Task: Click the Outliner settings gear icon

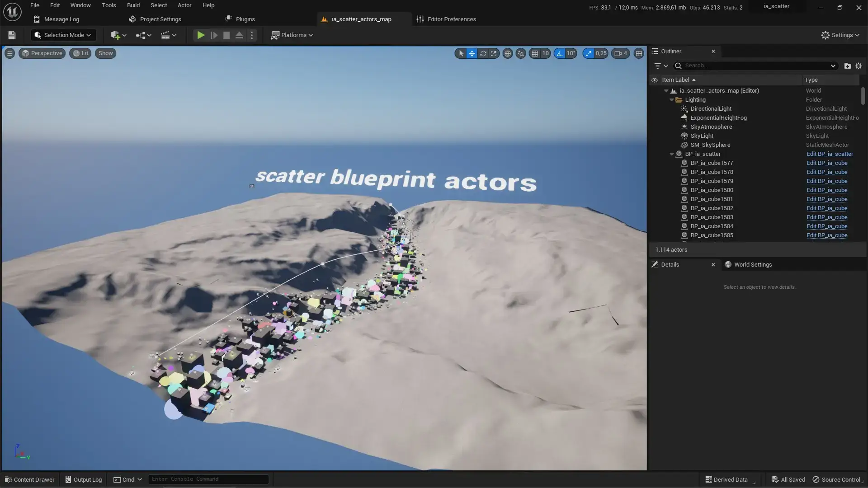Action: click(859, 66)
